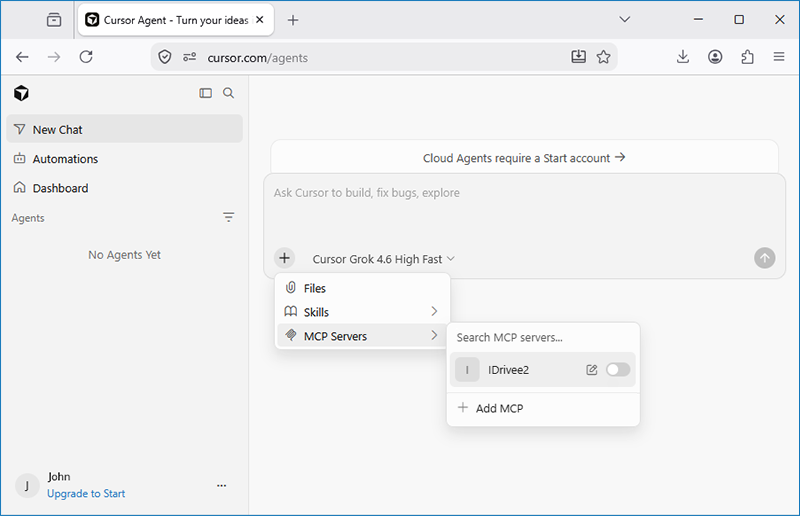Open a new browser tab

[x=293, y=20]
